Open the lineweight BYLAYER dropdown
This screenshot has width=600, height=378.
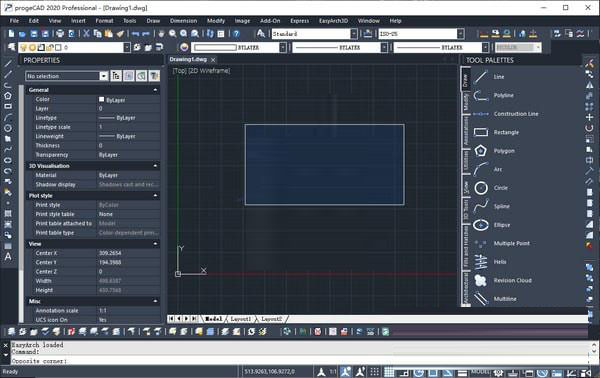click(486, 47)
